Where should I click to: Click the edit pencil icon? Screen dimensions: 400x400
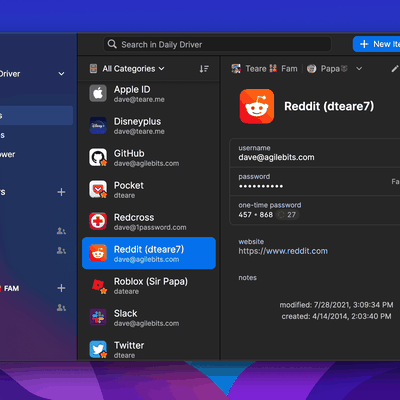tap(395, 68)
